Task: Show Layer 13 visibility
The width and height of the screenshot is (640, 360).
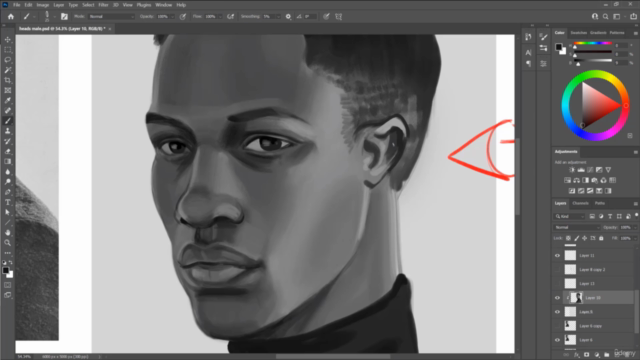Action: pyautogui.click(x=557, y=284)
